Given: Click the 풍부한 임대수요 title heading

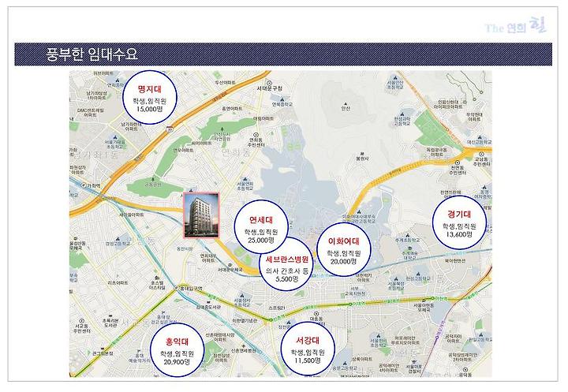Looking at the screenshot, I should pyautogui.click(x=92, y=54).
